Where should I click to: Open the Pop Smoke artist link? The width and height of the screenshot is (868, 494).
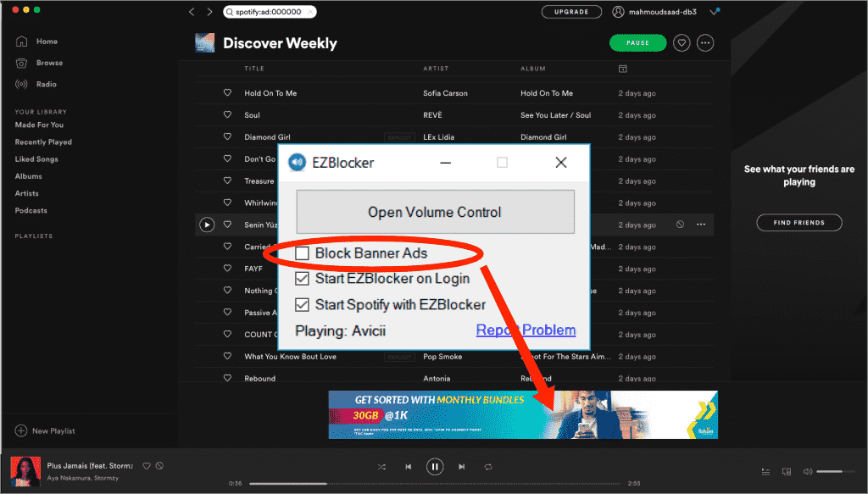(442, 356)
